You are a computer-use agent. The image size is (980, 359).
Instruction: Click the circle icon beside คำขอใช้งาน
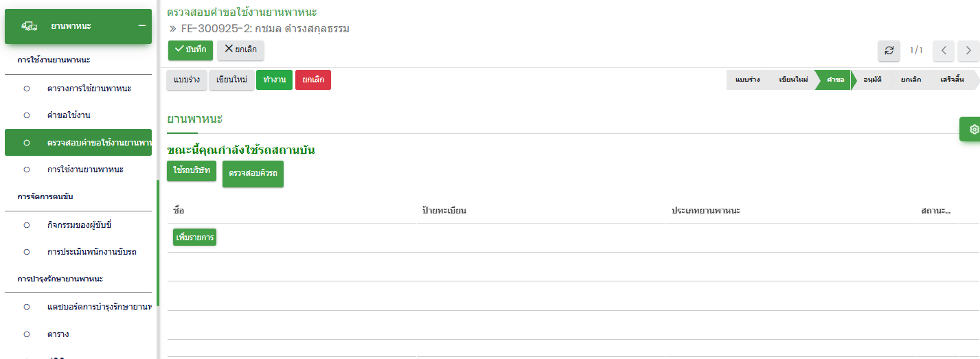click(27, 115)
